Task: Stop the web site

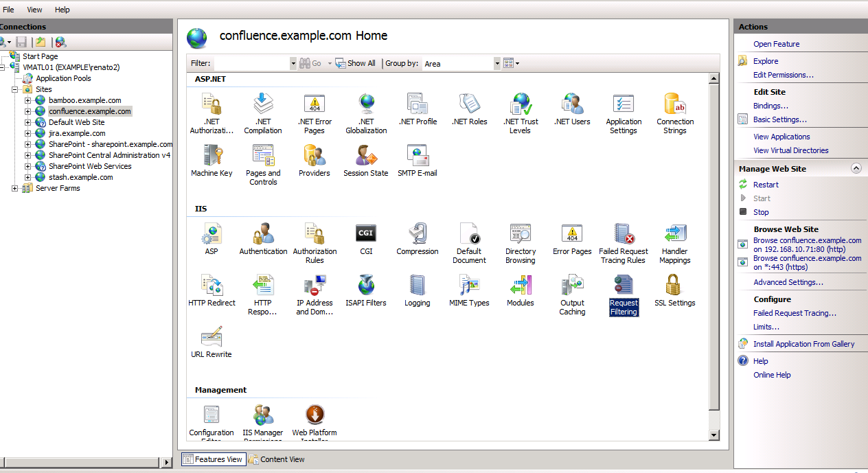Action: tap(761, 212)
